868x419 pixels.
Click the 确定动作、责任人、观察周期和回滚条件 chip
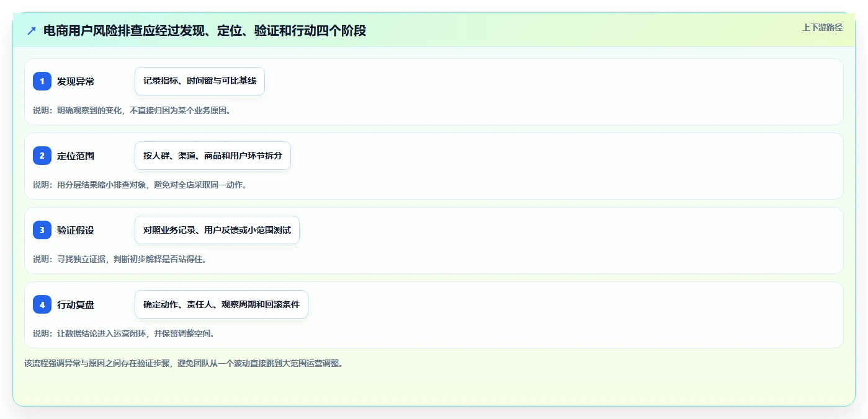pos(221,304)
